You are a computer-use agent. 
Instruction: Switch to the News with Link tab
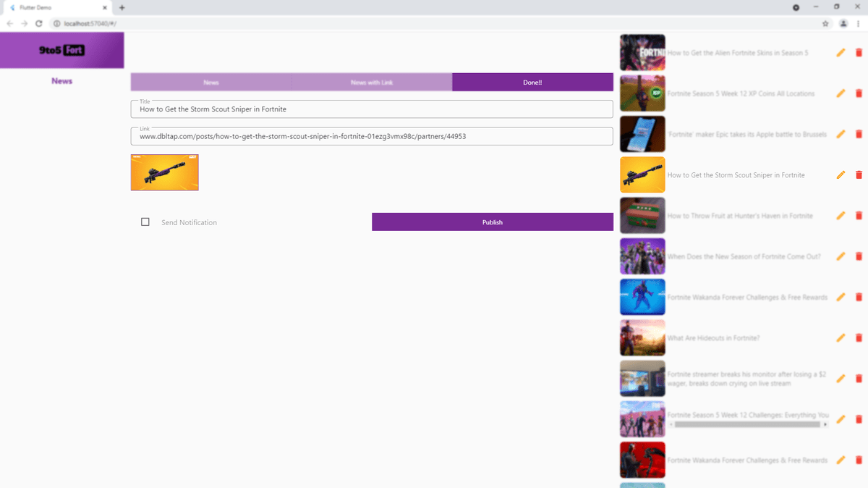371,82
